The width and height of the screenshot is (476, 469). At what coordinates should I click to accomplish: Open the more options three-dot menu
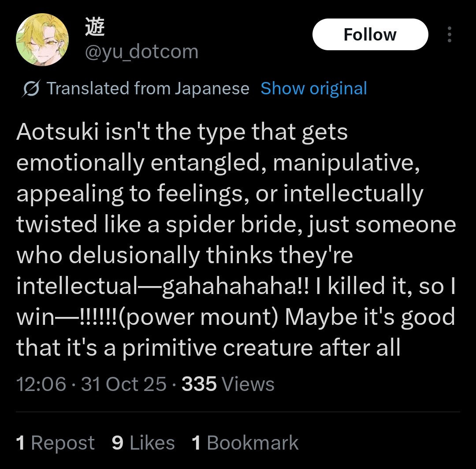coord(449,35)
